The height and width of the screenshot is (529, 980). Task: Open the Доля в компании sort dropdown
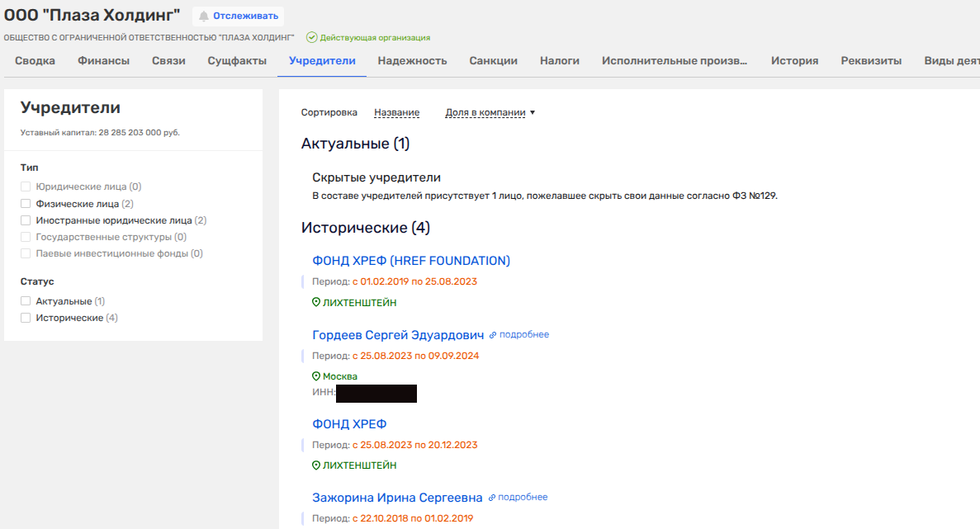coord(490,112)
